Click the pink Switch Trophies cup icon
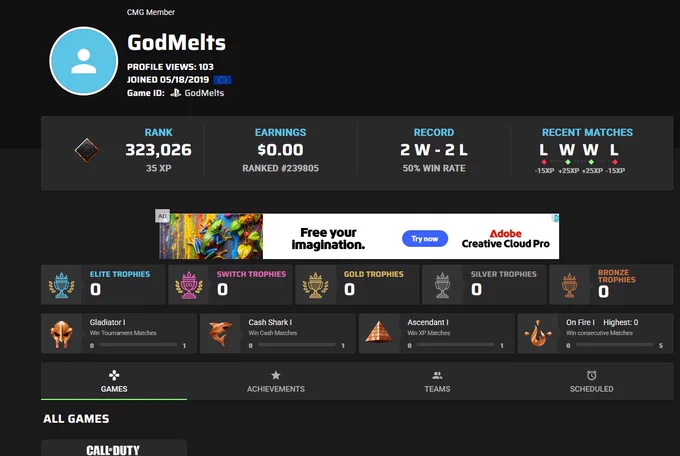 coord(189,285)
